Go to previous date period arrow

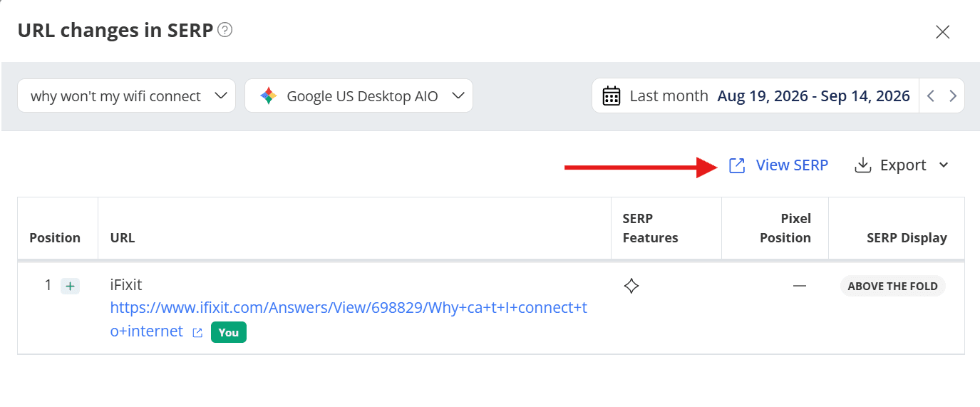(x=931, y=96)
